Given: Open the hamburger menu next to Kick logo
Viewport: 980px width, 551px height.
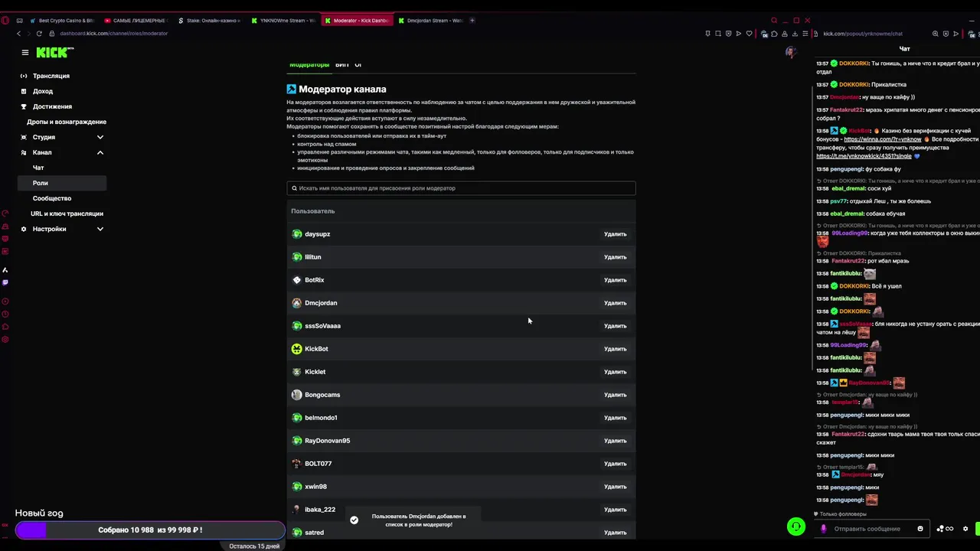Looking at the screenshot, I should [25, 53].
